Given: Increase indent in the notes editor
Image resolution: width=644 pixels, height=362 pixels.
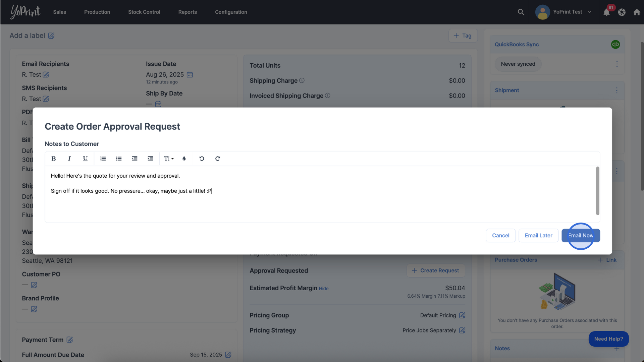Looking at the screenshot, I should (x=150, y=159).
